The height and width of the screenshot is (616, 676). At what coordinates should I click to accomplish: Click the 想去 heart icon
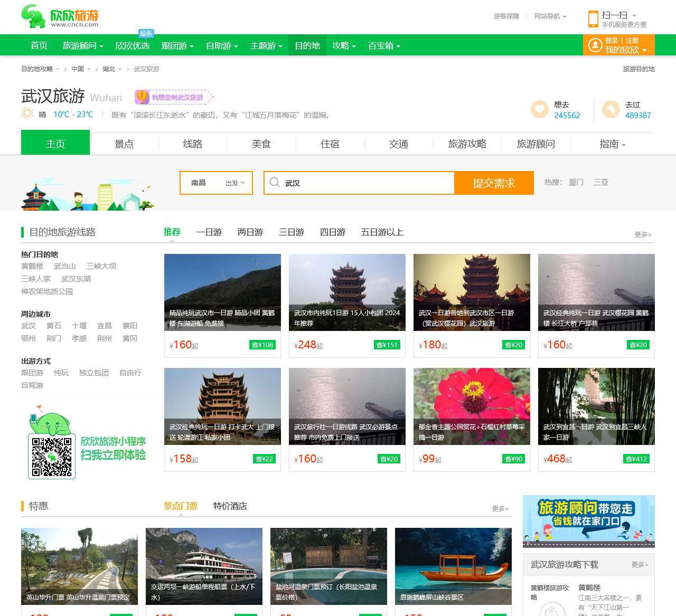click(538, 109)
